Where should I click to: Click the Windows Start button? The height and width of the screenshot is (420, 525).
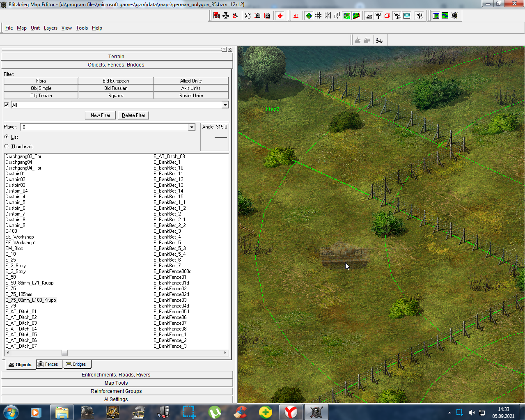11,412
